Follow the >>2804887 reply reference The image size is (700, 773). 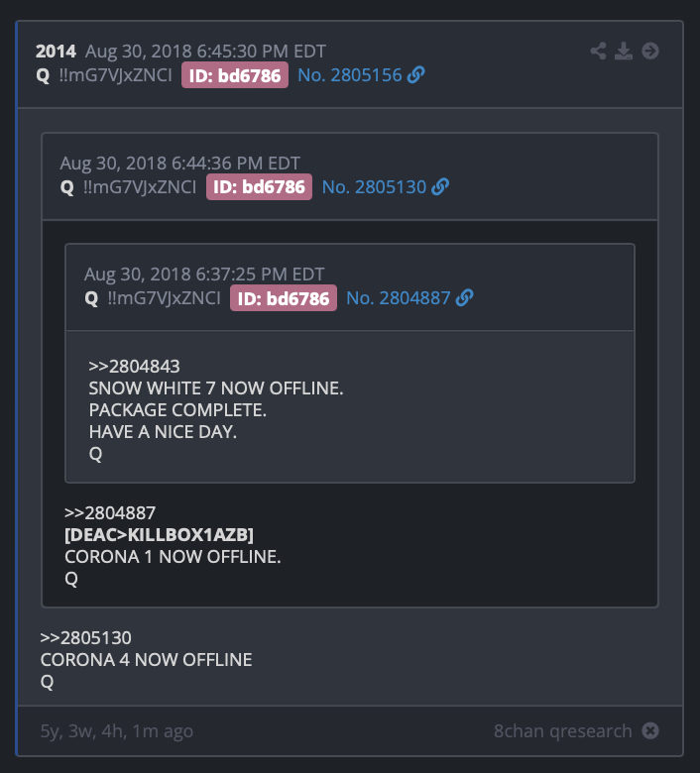pyautogui.click(x=110, y=513)
